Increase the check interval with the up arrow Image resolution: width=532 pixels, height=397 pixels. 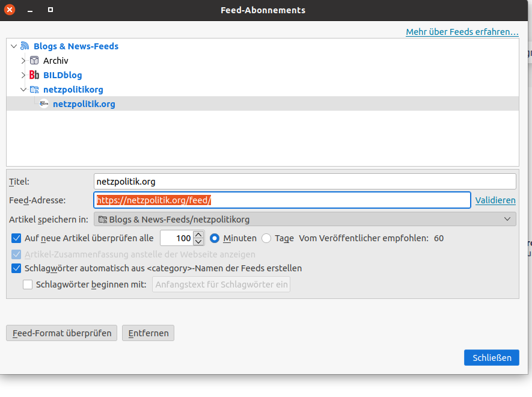[198, 235]
